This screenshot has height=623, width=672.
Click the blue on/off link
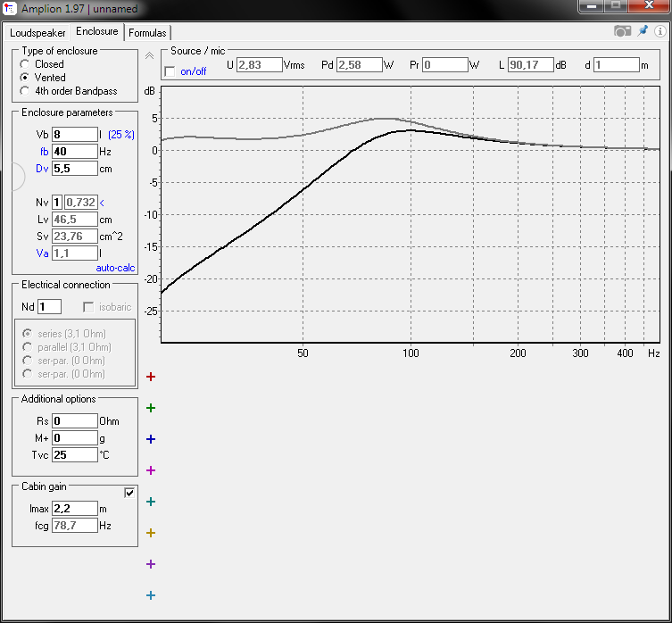pyautogui.click(x=194, y=71)
